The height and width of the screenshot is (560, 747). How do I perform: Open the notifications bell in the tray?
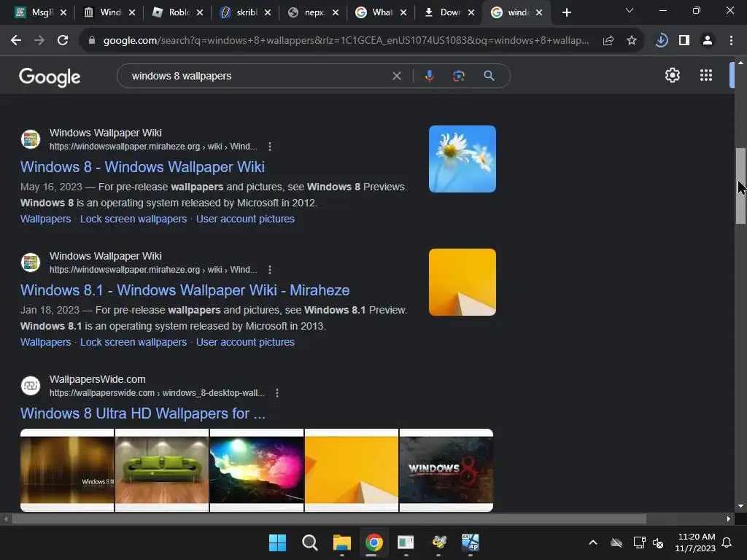click(x=727, y=542)
